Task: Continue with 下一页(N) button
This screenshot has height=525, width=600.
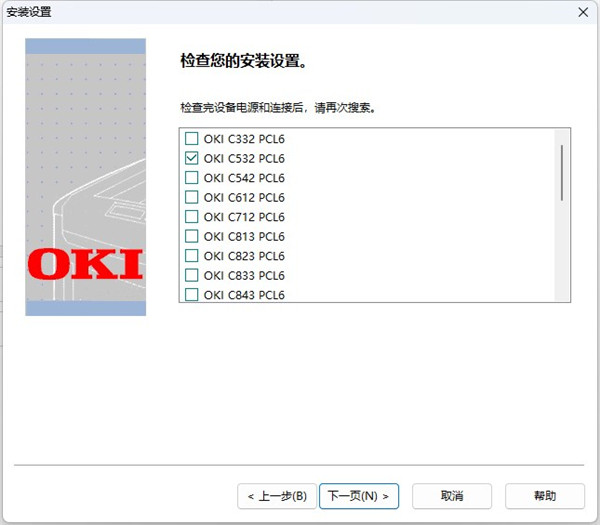Action: click(x=359, y=496)
